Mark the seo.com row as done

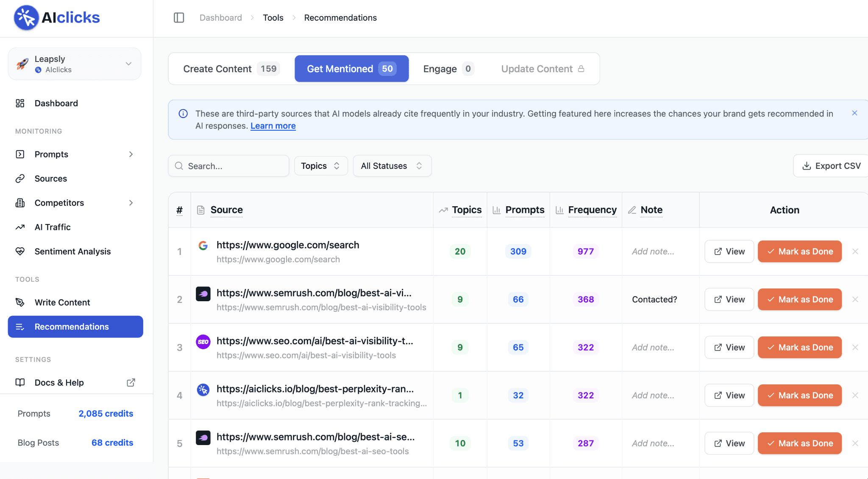pyautogui.click(x=800, y=347)
